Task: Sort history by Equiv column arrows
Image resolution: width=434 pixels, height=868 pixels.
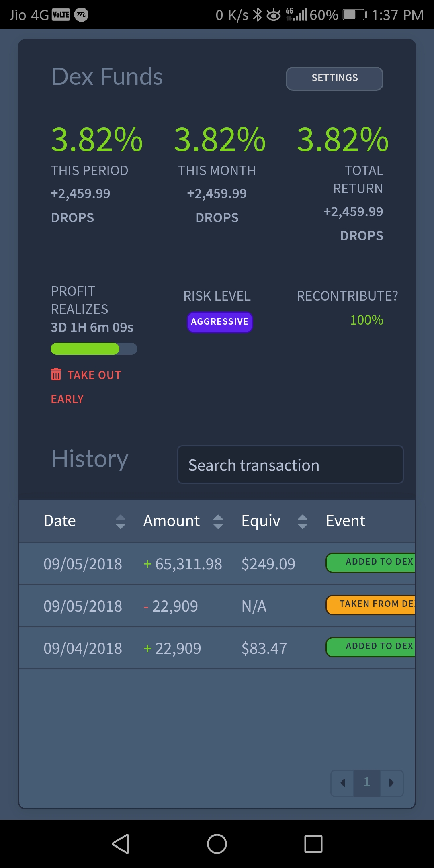Action: point(303,522)
